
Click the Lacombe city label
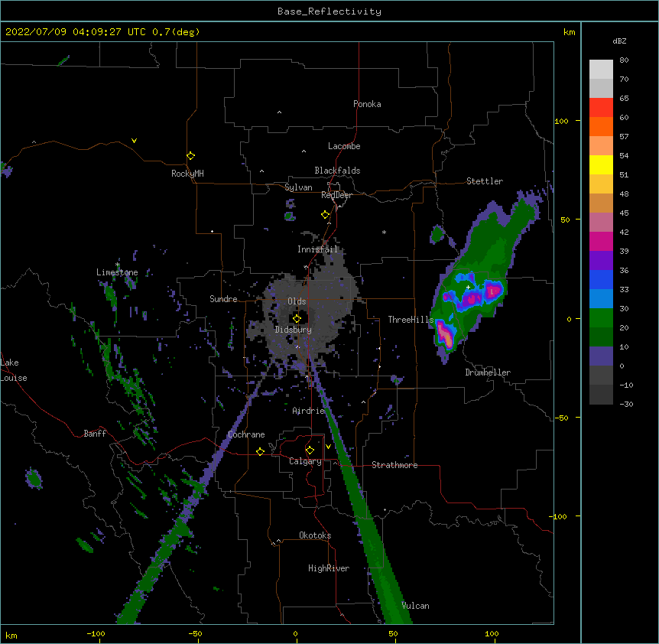tap(344, 146)
